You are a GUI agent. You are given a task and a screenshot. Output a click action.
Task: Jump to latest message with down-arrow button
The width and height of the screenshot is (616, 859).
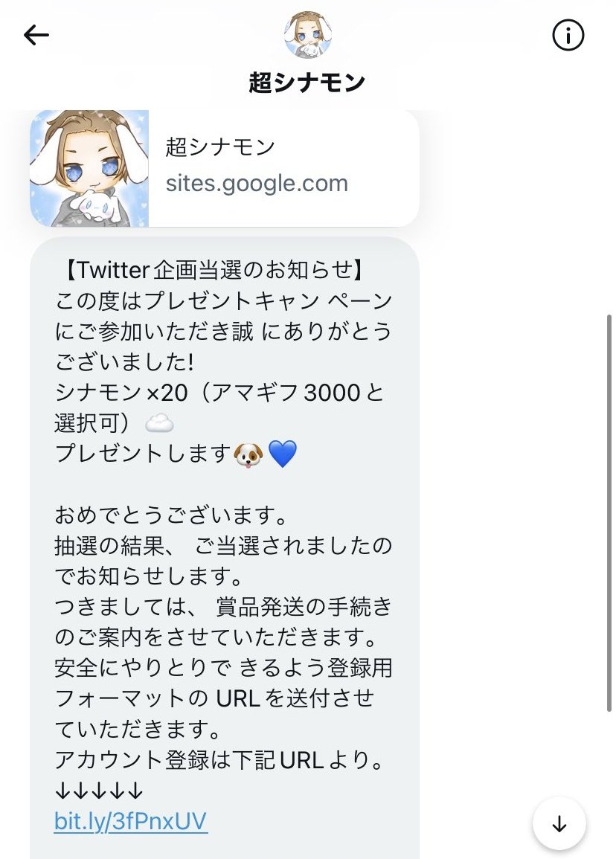[559, 823]
